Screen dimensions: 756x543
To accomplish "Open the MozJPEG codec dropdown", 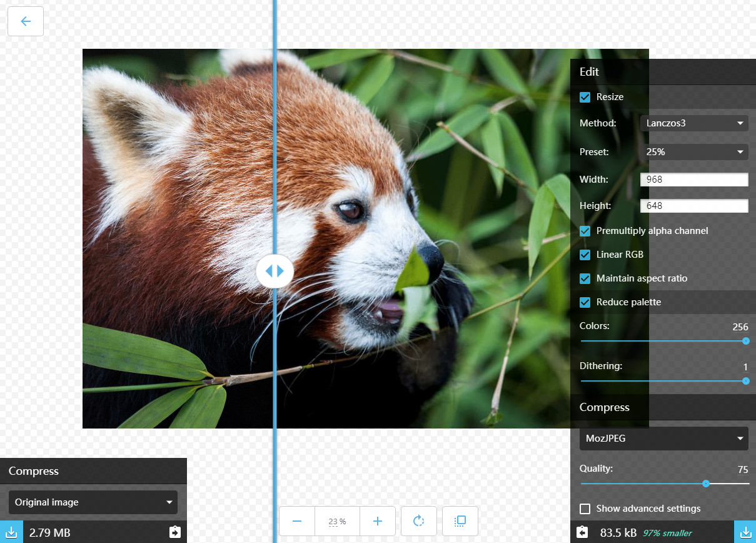I will point(664,439).
